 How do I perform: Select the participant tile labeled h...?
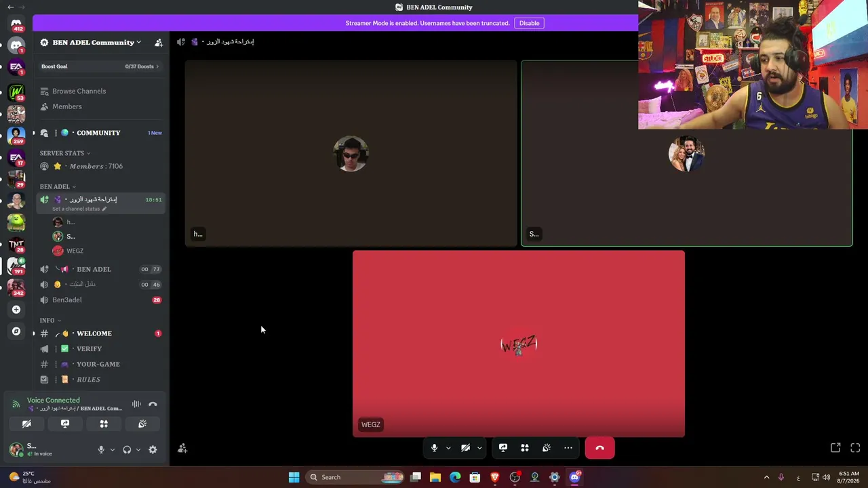coord(351,153)
